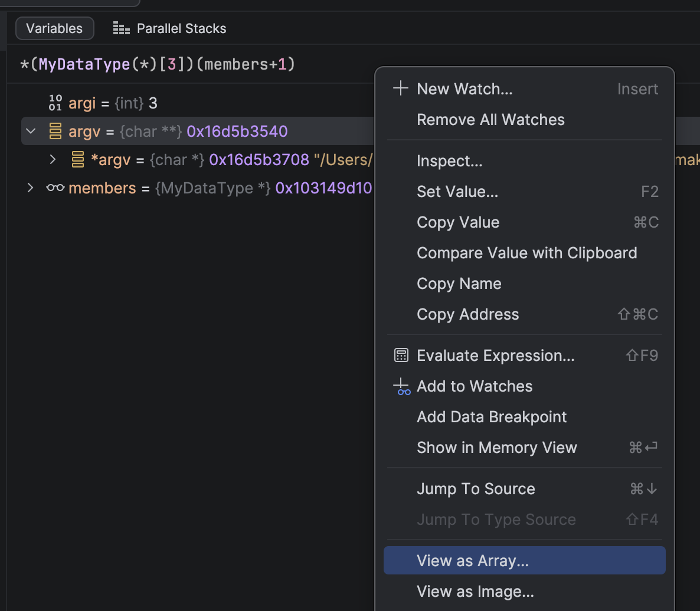Choose Copy Name menu item

pyautogui.click(x=525, y=284)
